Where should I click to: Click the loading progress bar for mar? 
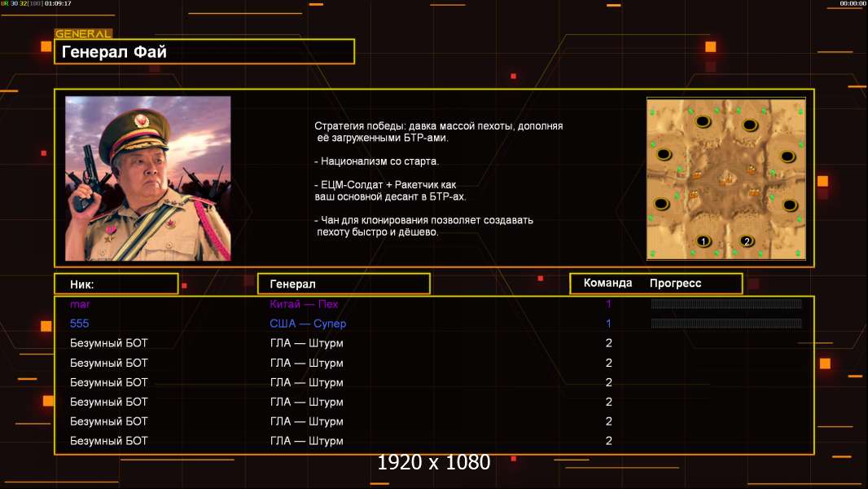point(726,303)
